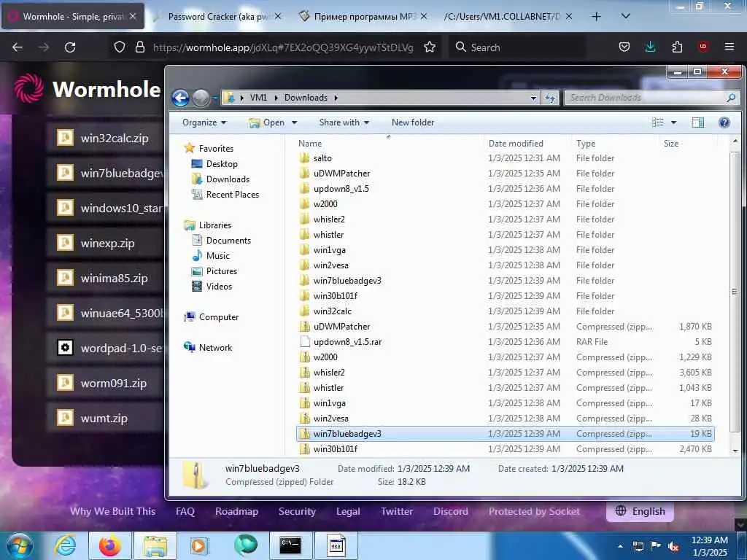Open Firefox downloads panel arrow
Screen dimensions: 747x560
click(650, 47)
